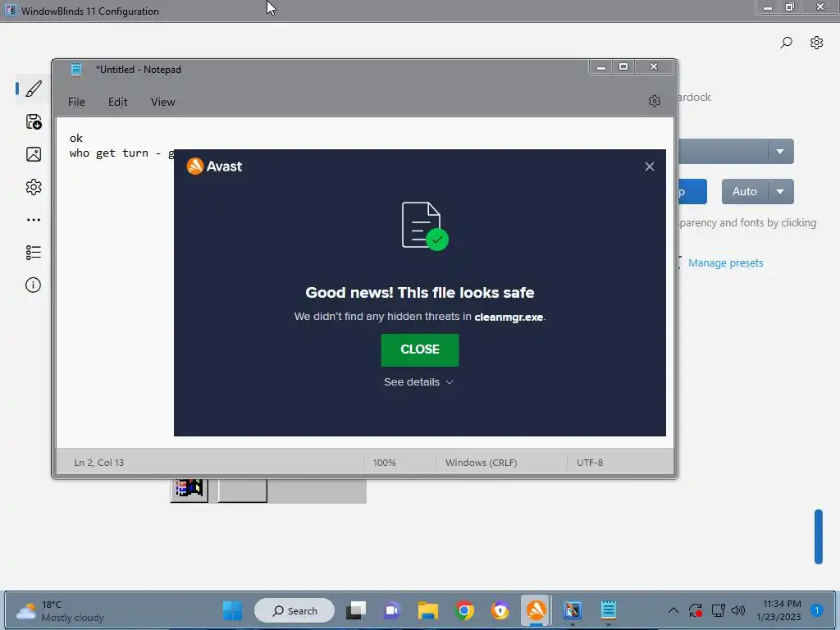Viewport: 840px width, 630px height.
Task: Switch to WindowBlinds from the taskbar
Action: click(572, 610)
